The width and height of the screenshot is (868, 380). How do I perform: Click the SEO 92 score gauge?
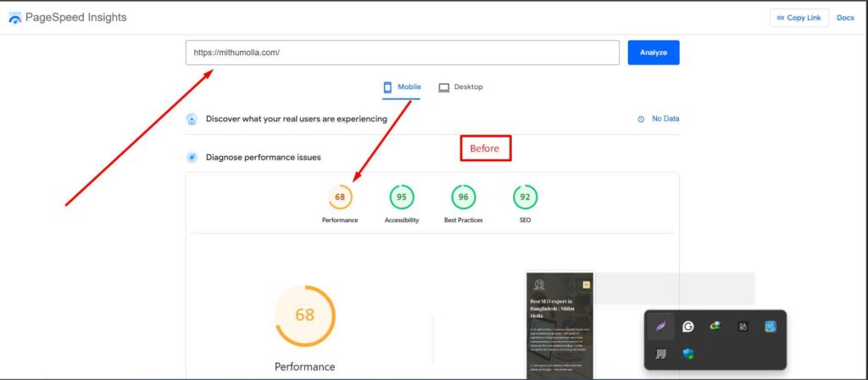[x=526, y=197]
